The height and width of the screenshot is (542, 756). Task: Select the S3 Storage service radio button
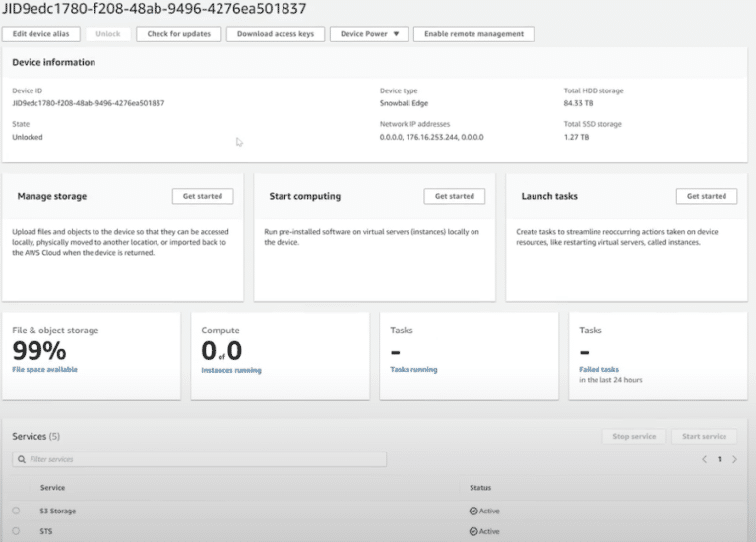click(16, 511)
